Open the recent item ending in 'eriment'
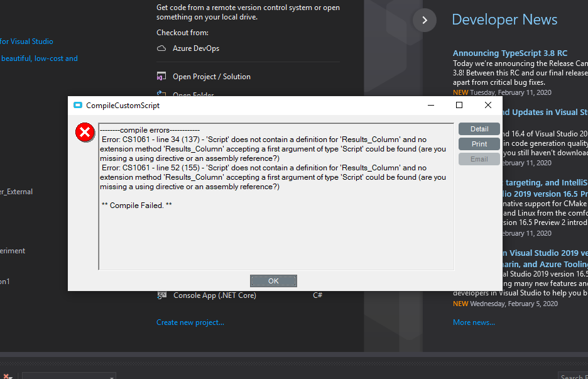Viewport: 588px width, 379px height. tap(13, 251)
